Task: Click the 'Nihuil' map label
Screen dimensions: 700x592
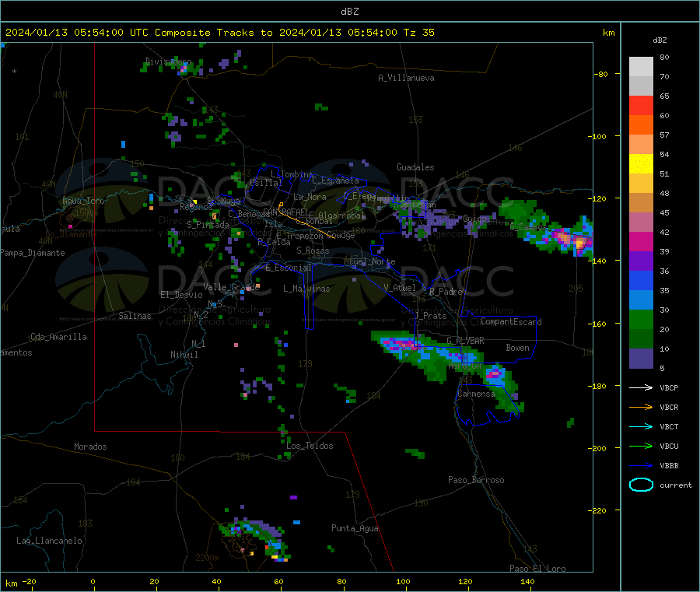Action: [184, 355]
